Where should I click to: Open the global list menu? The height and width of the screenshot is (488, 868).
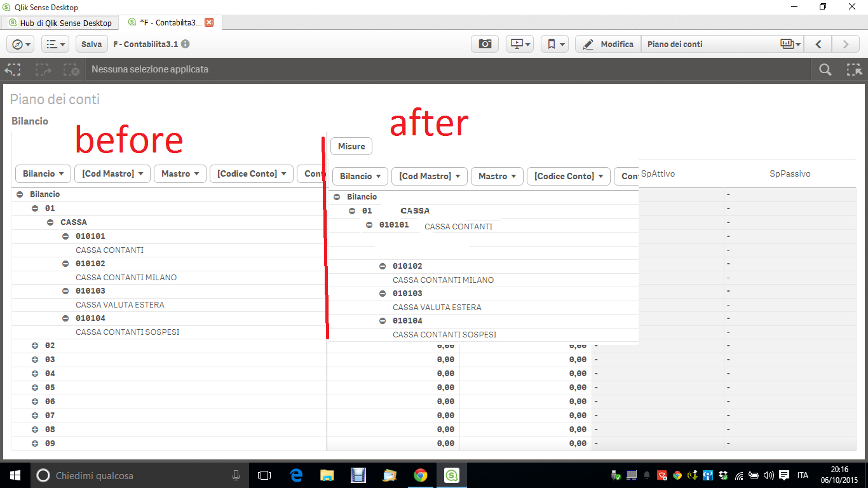coord(55,44)
